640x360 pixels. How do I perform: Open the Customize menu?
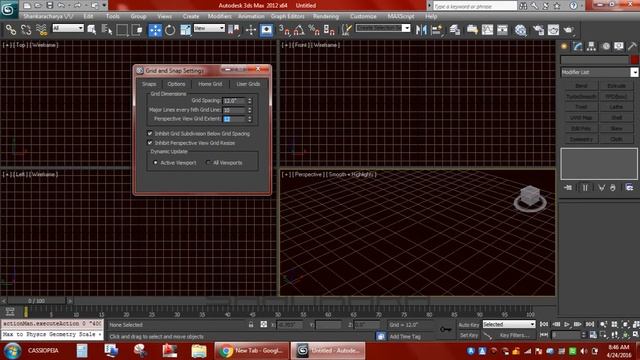coord(363,16)
